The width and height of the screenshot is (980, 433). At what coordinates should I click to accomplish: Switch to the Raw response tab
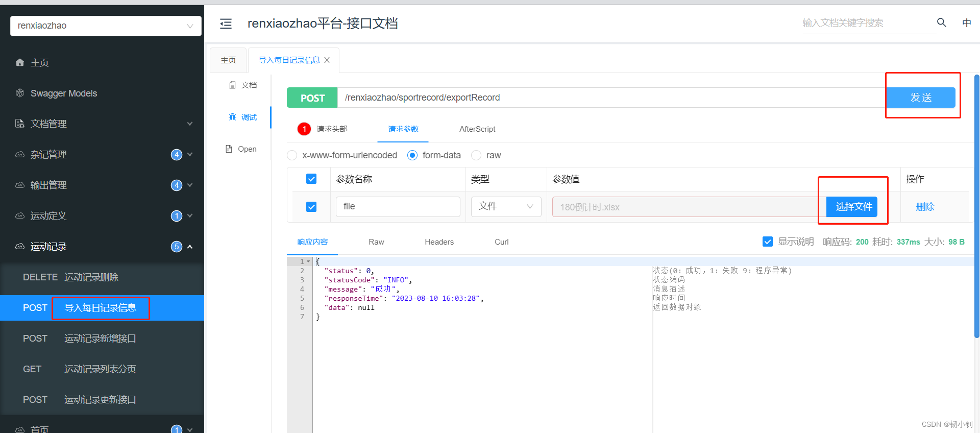tap(376, 242)
